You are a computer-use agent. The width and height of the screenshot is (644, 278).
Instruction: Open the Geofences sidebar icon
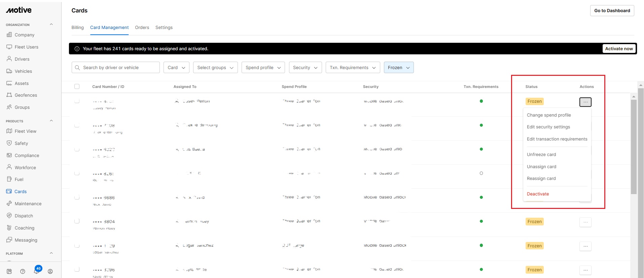pos(9,95)
